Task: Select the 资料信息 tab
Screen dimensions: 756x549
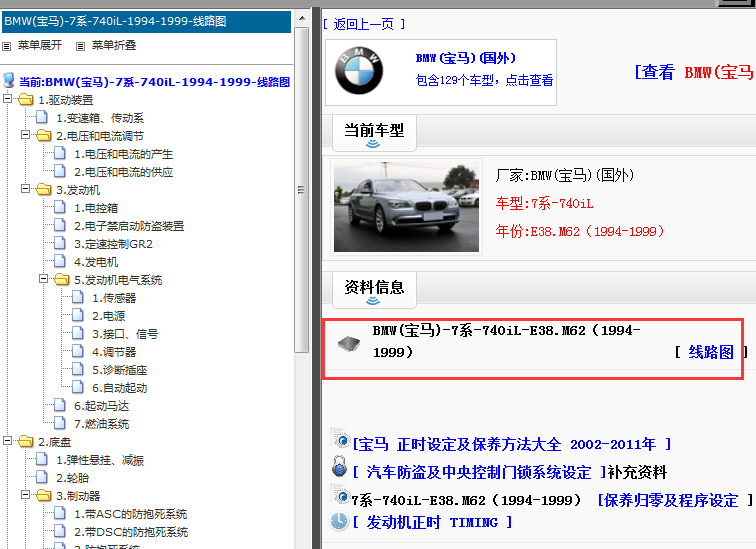Action: pos(374,290)
